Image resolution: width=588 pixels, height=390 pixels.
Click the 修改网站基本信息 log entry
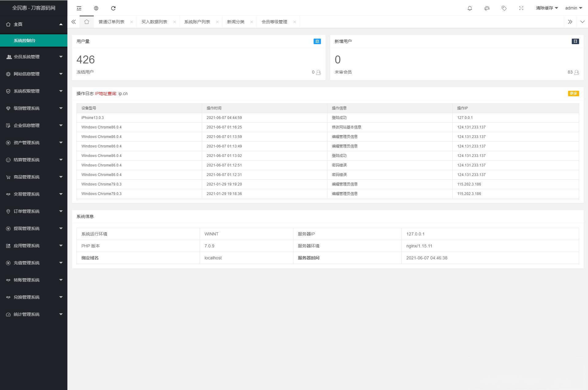(347, 127)
